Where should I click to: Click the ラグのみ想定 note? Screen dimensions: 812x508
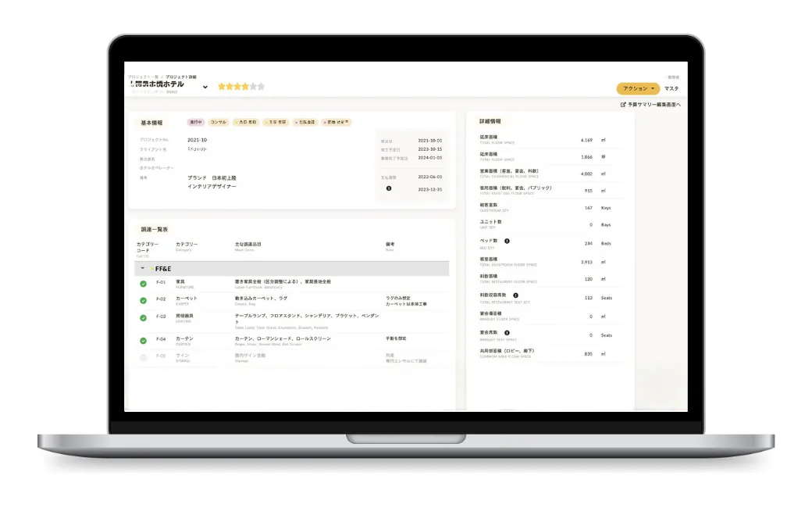pyautogui.click(x=398, y=298)
